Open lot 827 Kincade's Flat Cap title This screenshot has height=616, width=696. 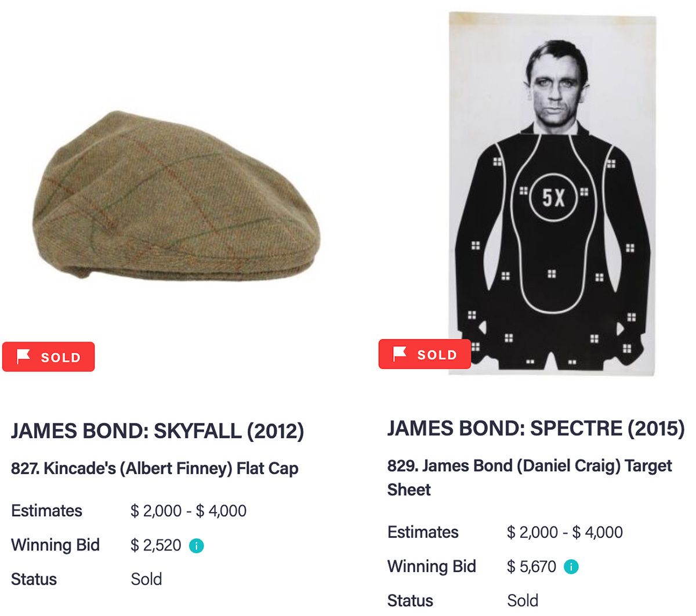(155, 469)
